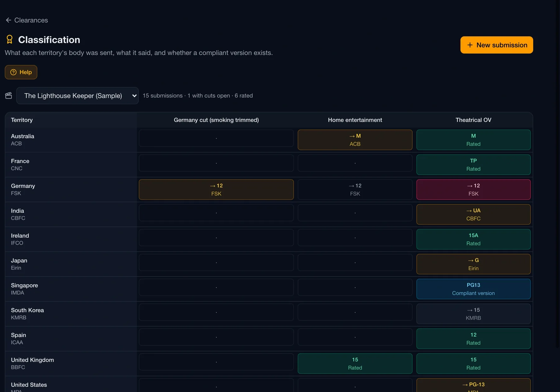Open The Lighthouse Keeper (Sample) dropdown
The image size is (560, 392).
[x=77, y=96]
